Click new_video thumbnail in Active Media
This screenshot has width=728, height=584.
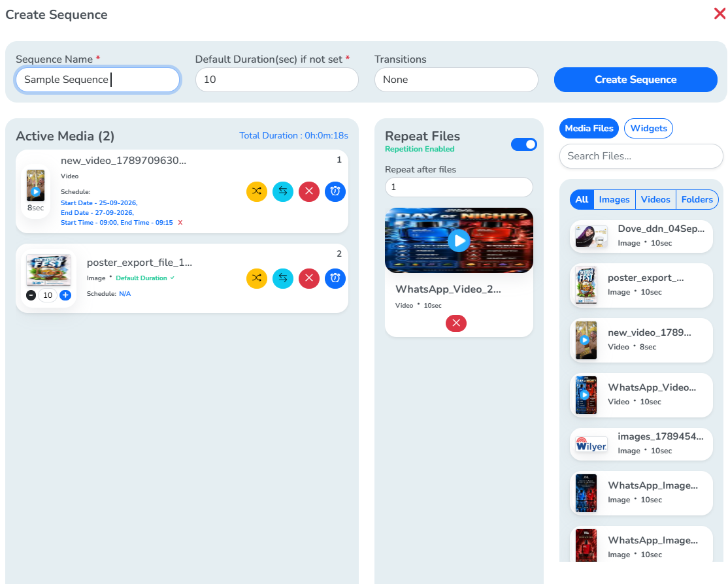[35, 186]
